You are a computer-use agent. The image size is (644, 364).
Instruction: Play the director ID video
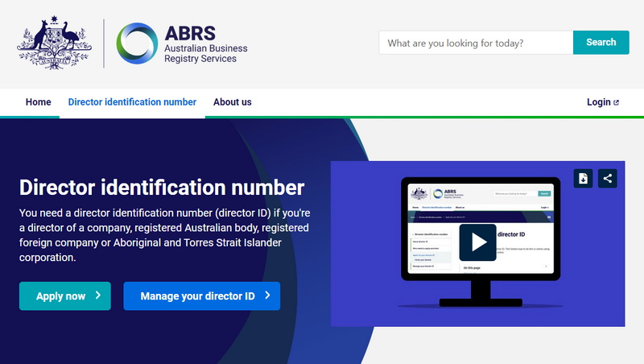(477, 242)
